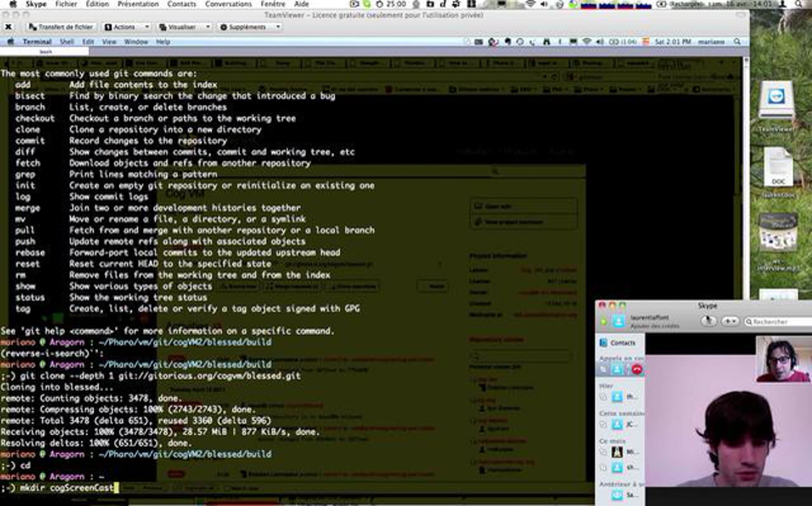The width and height of the screenshot is (812, 506).
Task: Hang up the call with red phone icon
Action: pyautogui.click(x=636, y=369)
